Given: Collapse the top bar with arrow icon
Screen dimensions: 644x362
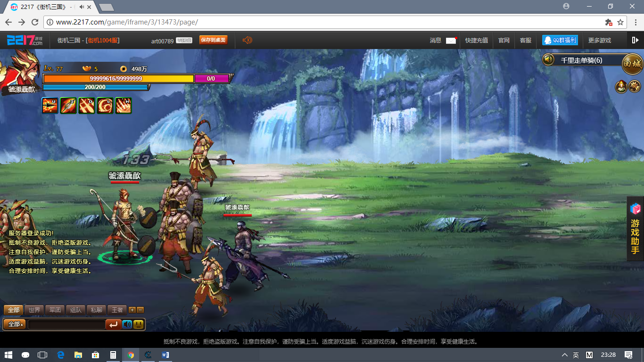Looking at the screenshot, I should [x=635, y=40].
